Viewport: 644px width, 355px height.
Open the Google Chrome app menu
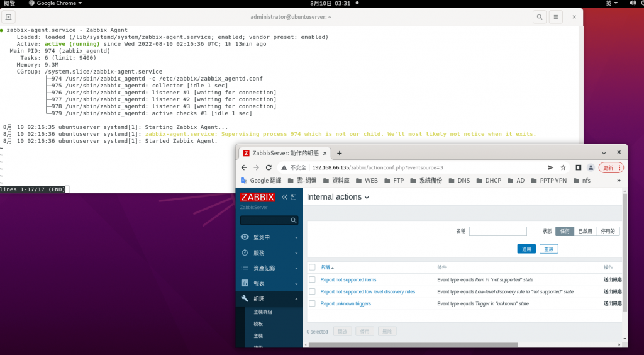point(55,3)
